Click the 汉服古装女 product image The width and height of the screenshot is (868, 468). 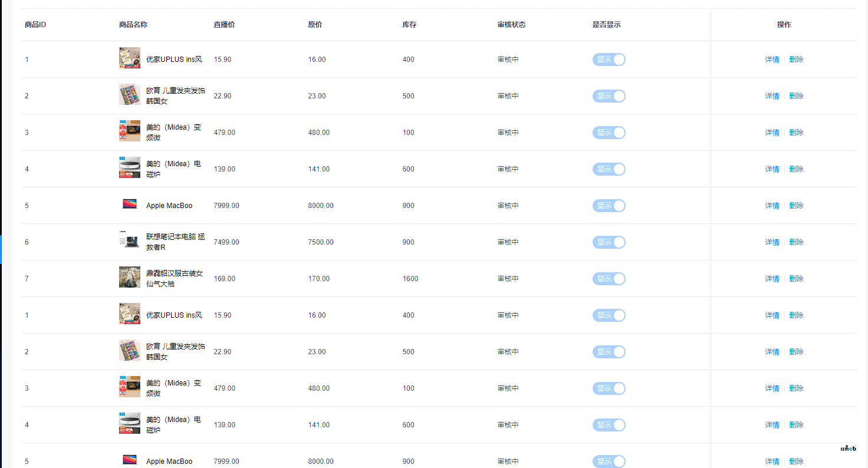point(130,278)
